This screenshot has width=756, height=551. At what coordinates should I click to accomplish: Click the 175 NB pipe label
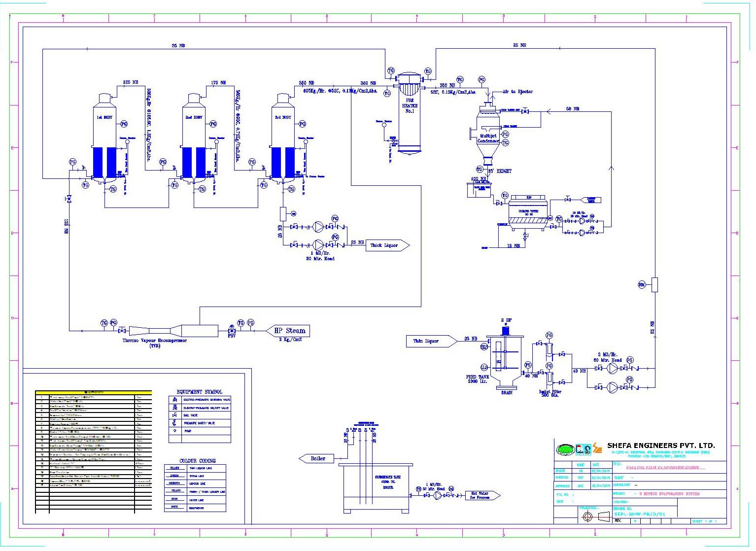[218, 83]
